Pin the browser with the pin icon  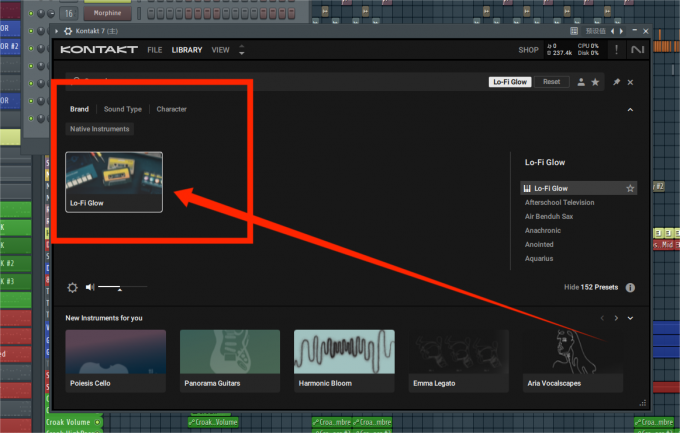[616, 82]
